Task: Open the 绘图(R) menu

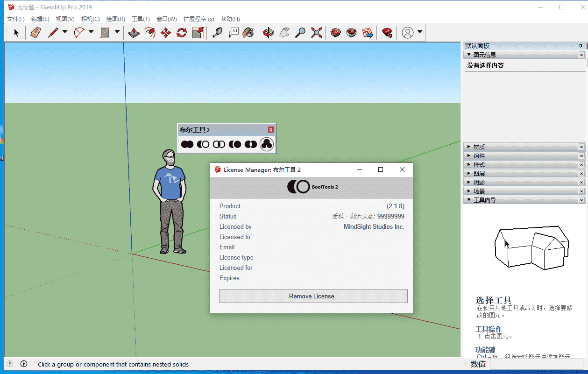Action: tap(115, 19)
